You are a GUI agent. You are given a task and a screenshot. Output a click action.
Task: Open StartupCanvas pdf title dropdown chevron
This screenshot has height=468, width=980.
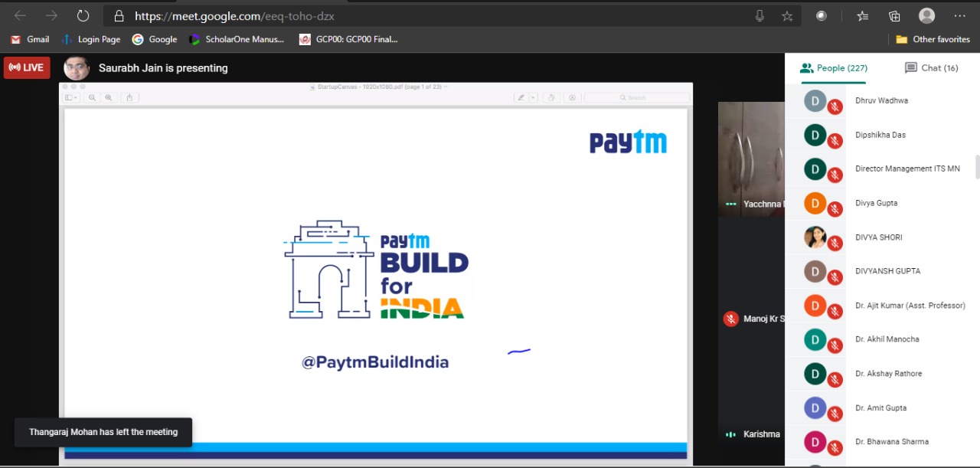(x=446, y=87)
